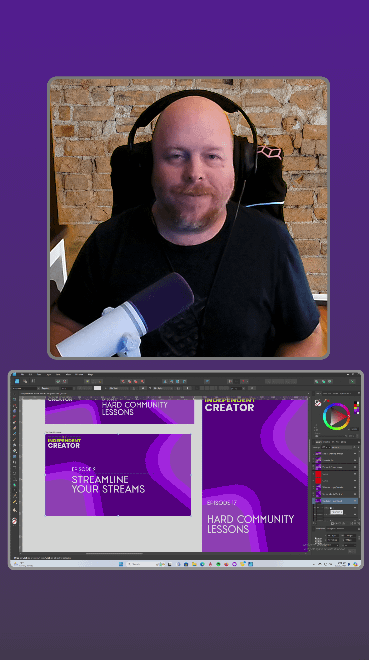Switch to the Export persona icon
Screen dimensions: 369x660
click(33, 381)
